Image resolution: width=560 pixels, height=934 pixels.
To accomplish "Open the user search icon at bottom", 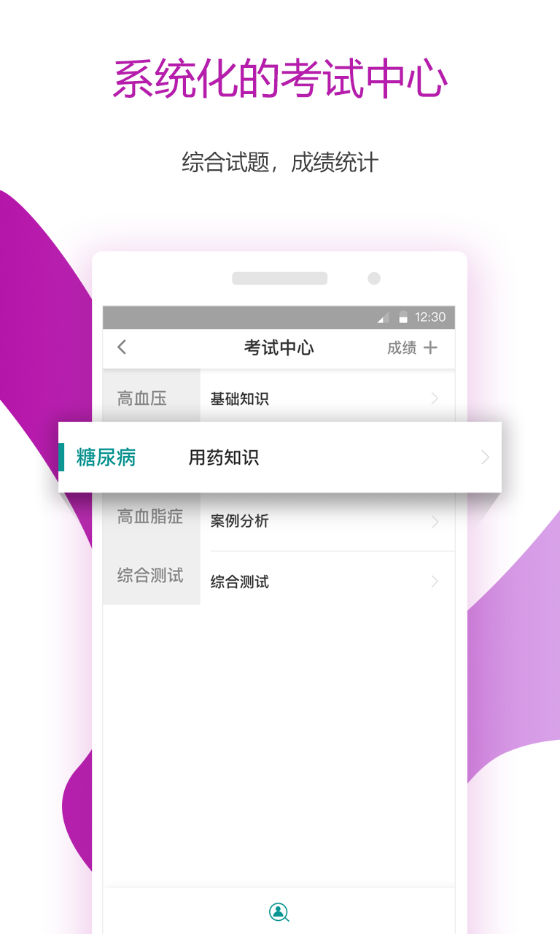I will click(x=279, y=912).
